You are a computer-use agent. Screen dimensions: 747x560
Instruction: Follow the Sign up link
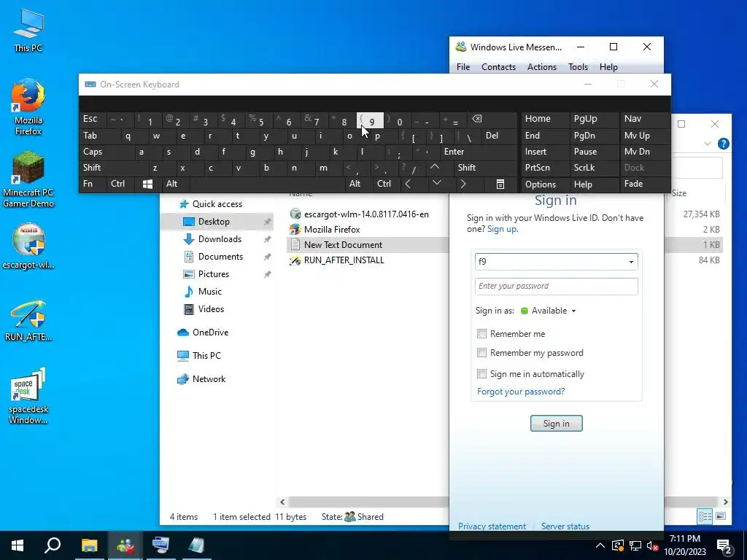point(502,229)
